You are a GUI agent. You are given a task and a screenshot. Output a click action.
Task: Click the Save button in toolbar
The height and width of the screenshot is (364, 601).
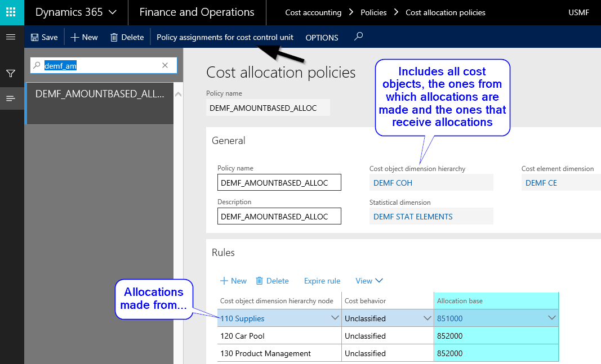(x=44, y=37)
